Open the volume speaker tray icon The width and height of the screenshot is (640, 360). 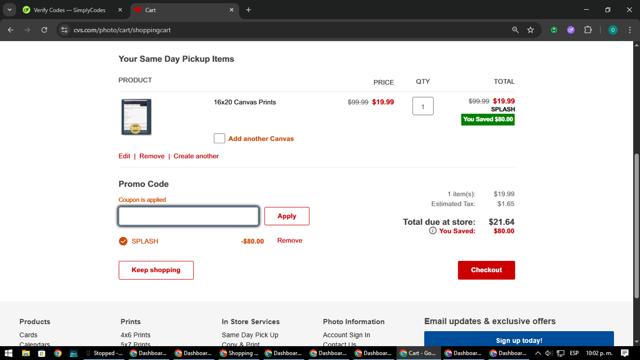pyautogui.click(x=549, y=353)
